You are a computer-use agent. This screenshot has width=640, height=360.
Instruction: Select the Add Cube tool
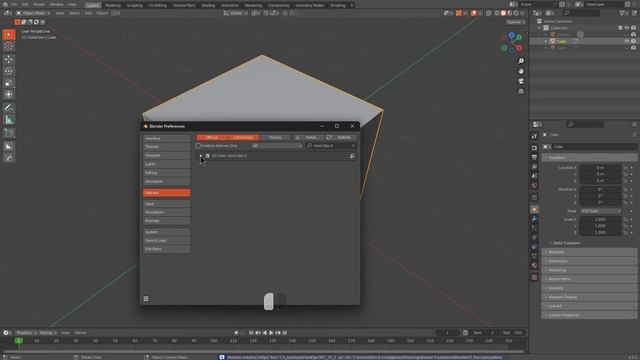(x=9, y=133)
